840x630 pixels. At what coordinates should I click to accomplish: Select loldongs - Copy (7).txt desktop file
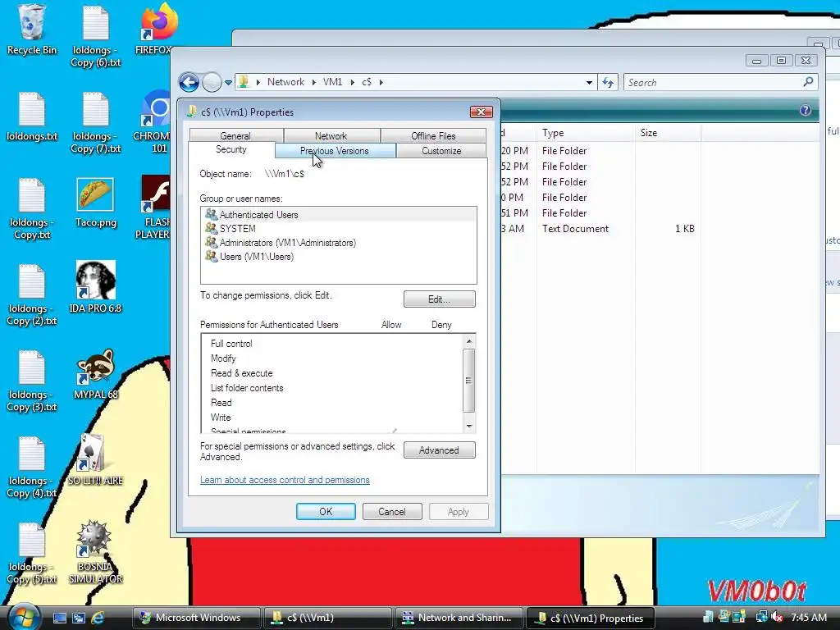coord(96,123)
